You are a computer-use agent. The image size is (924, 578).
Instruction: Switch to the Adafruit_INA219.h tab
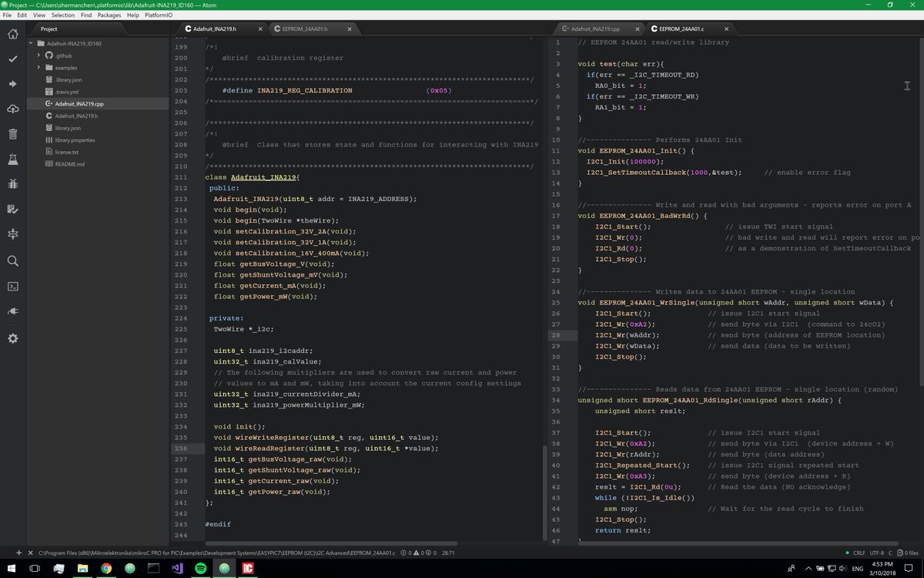click(219, 29)
